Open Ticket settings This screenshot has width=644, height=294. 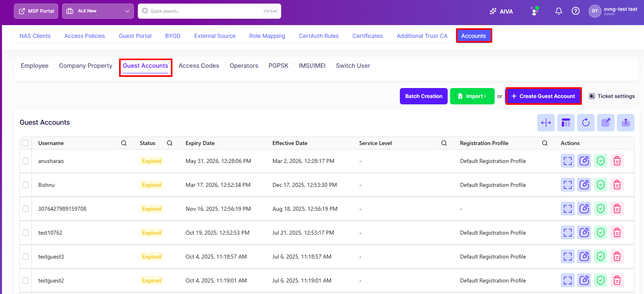[612, 96]
